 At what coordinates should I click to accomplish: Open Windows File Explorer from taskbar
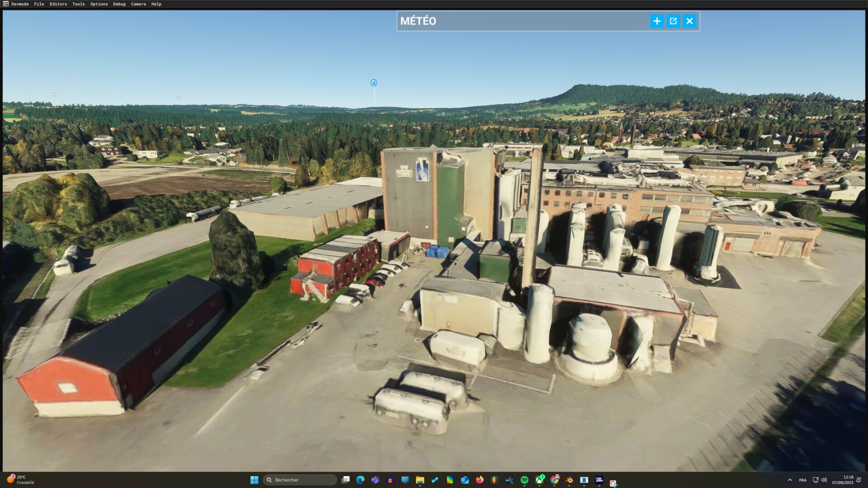420,480
